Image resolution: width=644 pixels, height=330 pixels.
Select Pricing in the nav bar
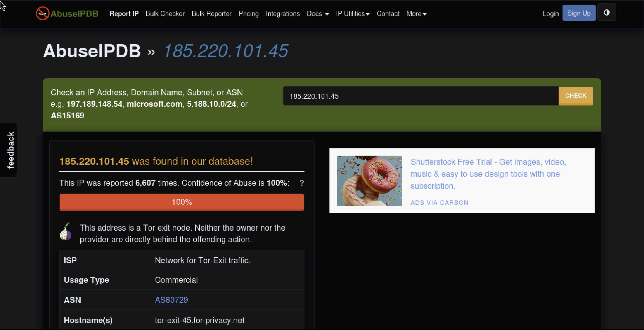(x=248, y=14)
